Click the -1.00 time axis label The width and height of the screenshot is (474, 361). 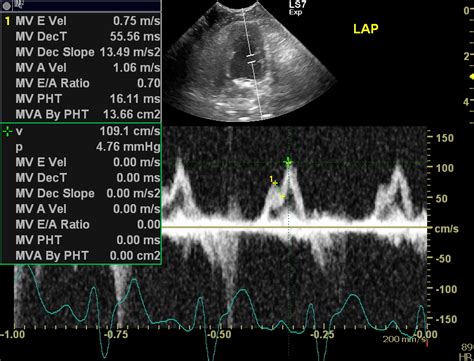[12, 334]
